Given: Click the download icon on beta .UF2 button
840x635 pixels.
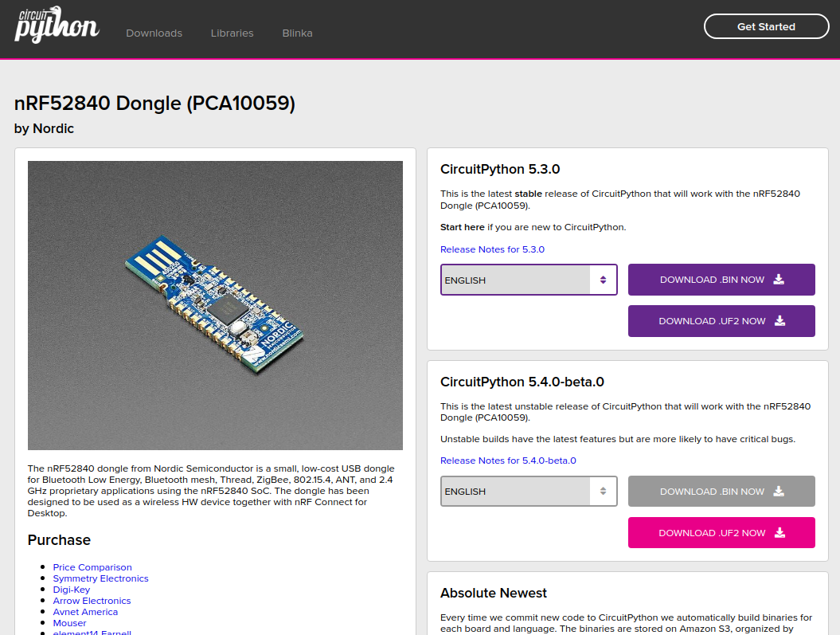Looking at the screenshot, I should (x=780, y=533).
